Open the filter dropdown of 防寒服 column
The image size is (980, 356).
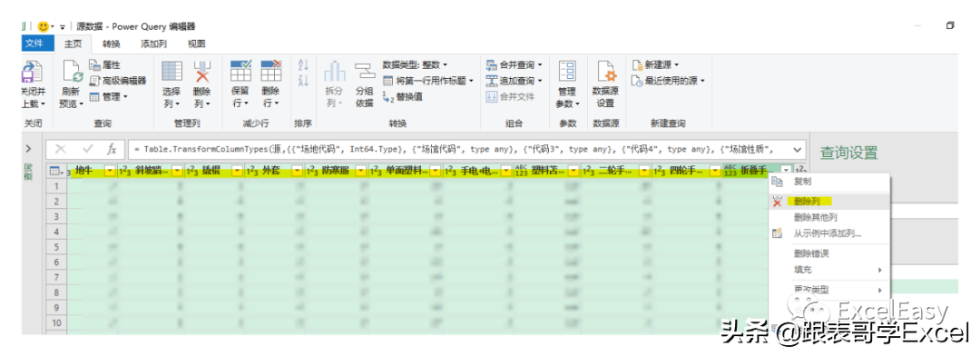[360, 170]
